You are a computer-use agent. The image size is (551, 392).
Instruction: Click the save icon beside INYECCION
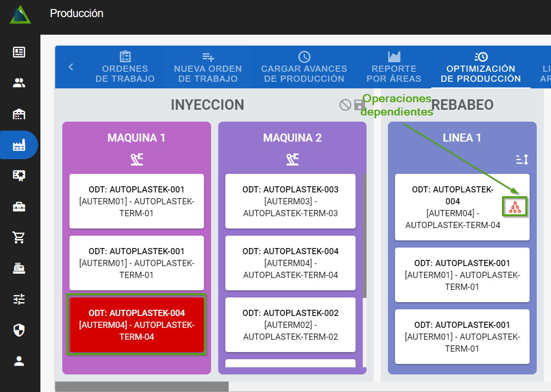pos(360,105)
